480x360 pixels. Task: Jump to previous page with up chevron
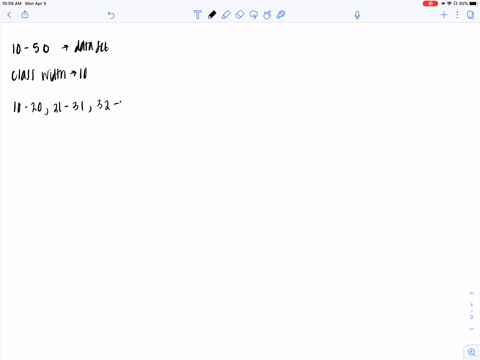point(471,294)
